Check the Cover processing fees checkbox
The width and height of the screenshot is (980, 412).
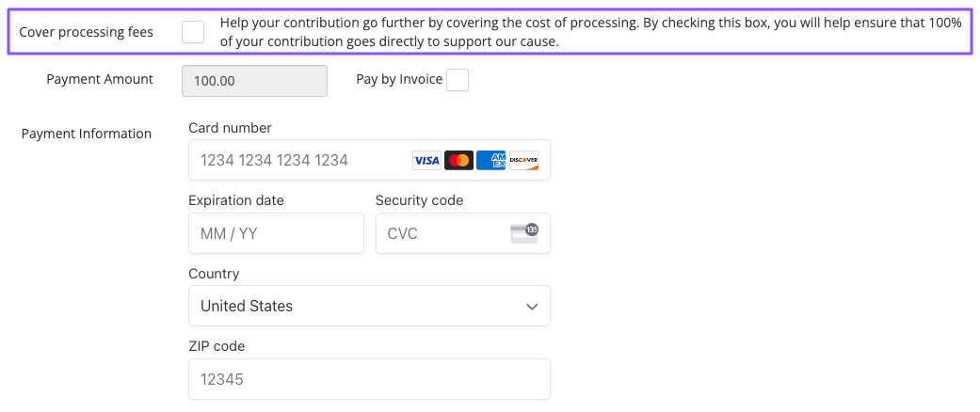(193, 32)
